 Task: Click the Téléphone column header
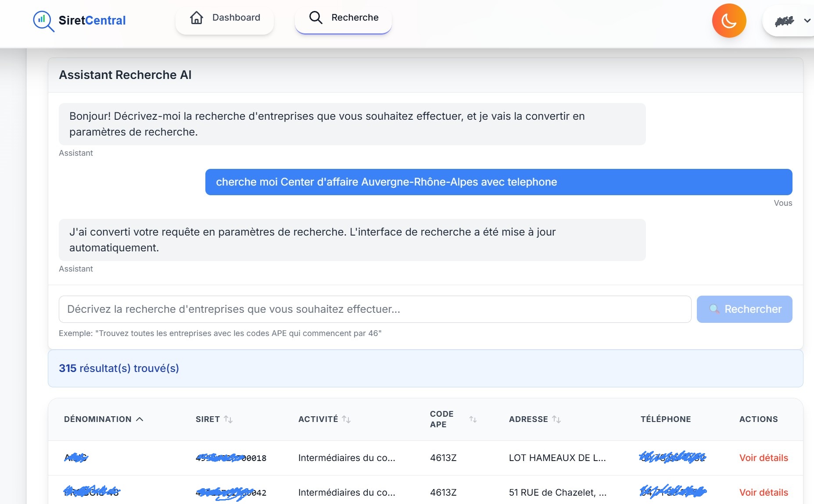click(665, 419)
